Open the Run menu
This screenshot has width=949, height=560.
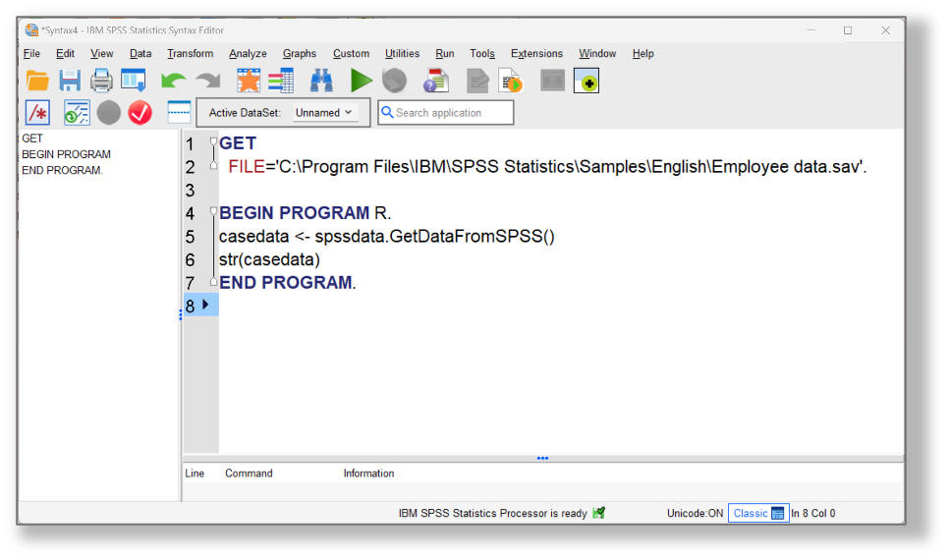445,53
